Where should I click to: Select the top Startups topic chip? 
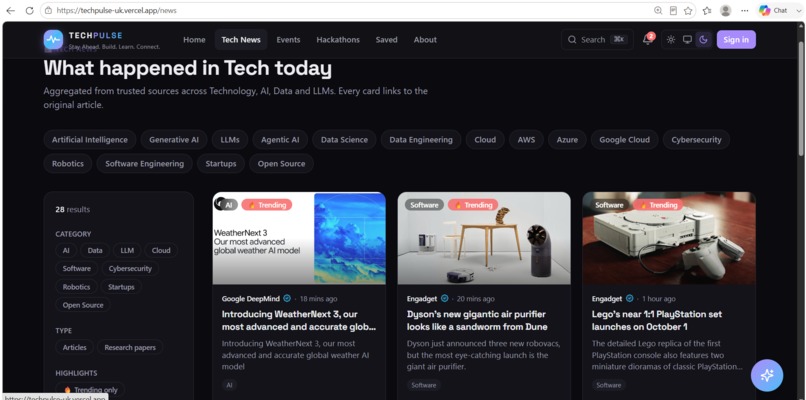coord(221,163)
